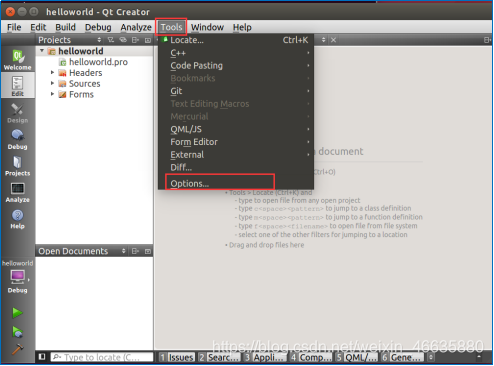The image size is (494, 366).
Task: Build project with hammer icon
Action: pyautogui.click(x=17, y=349)
